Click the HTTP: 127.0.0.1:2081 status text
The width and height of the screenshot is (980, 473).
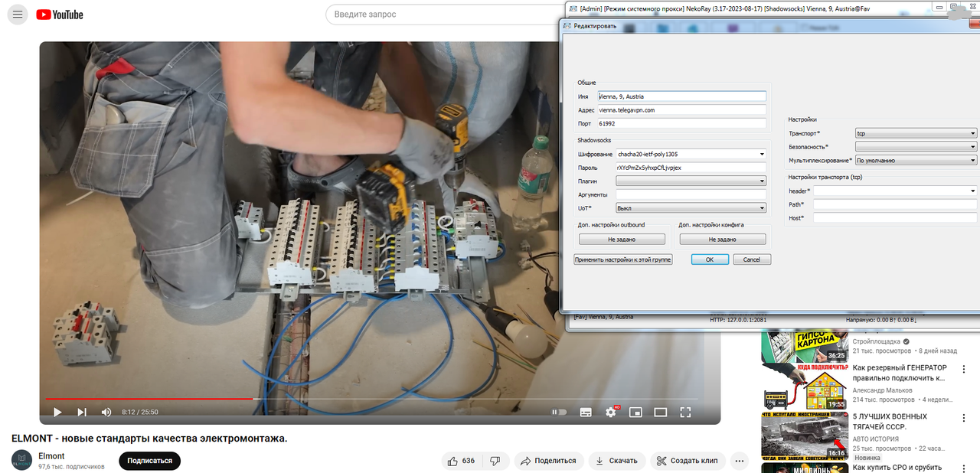pos(738,319)
